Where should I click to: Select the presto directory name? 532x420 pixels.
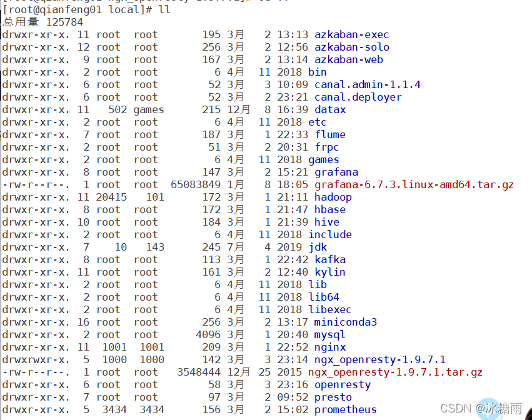coord(333,397)
